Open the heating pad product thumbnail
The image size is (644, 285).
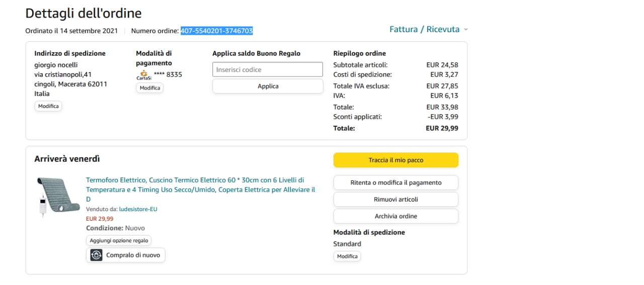tap(58, 197)
